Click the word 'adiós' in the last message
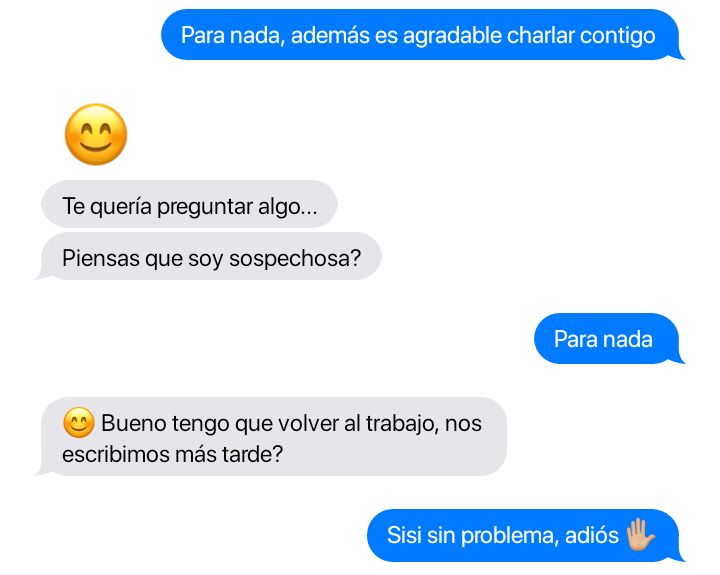 [x=591, y=536]
